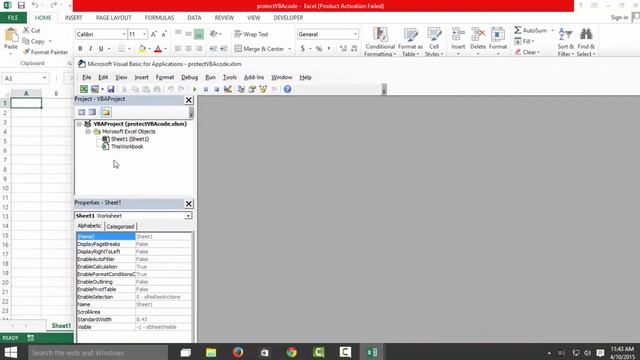Open Cell Styles in ribbon
The height and width of the screenshot is (360, 640).
tap(434, 42)
